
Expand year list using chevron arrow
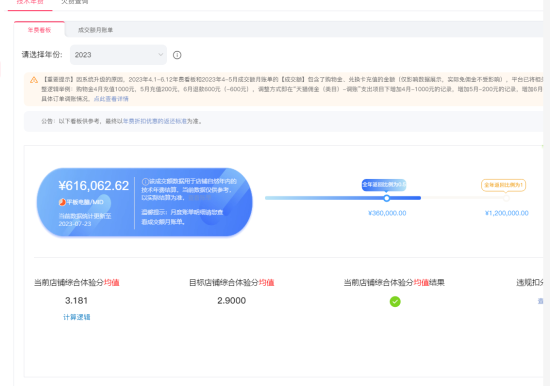pyautogui.click(x=160, y=55)
